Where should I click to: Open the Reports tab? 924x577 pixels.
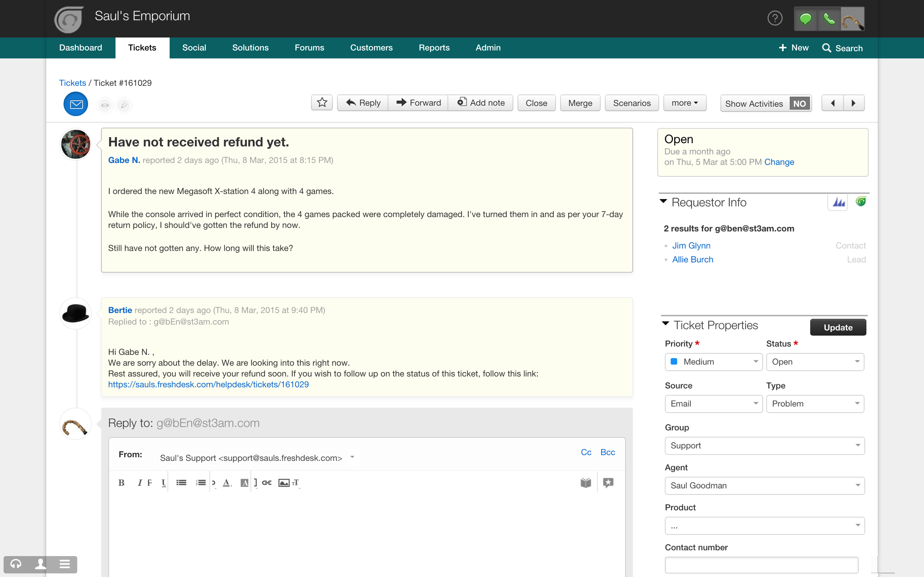tap(434, 48)
